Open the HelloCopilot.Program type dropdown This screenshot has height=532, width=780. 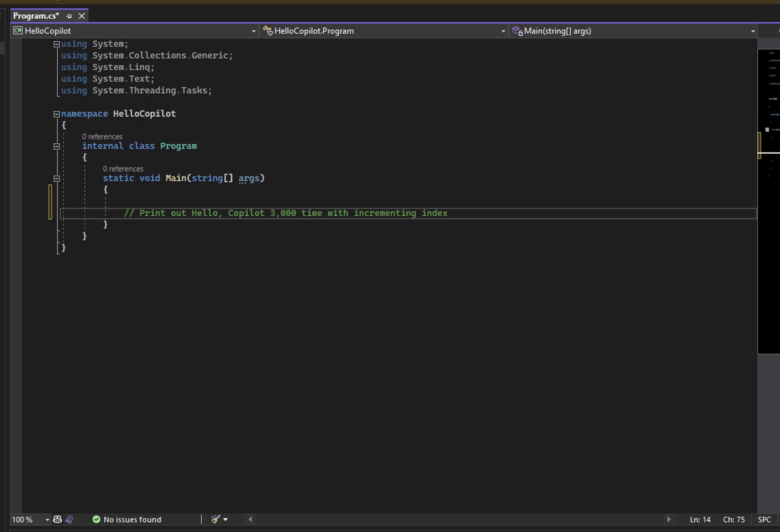(503, 31)
